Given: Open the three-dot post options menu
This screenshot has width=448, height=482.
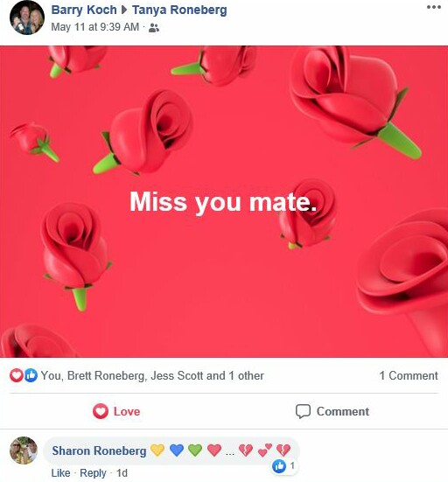Looking at the screenshot, I should [433, 7].
